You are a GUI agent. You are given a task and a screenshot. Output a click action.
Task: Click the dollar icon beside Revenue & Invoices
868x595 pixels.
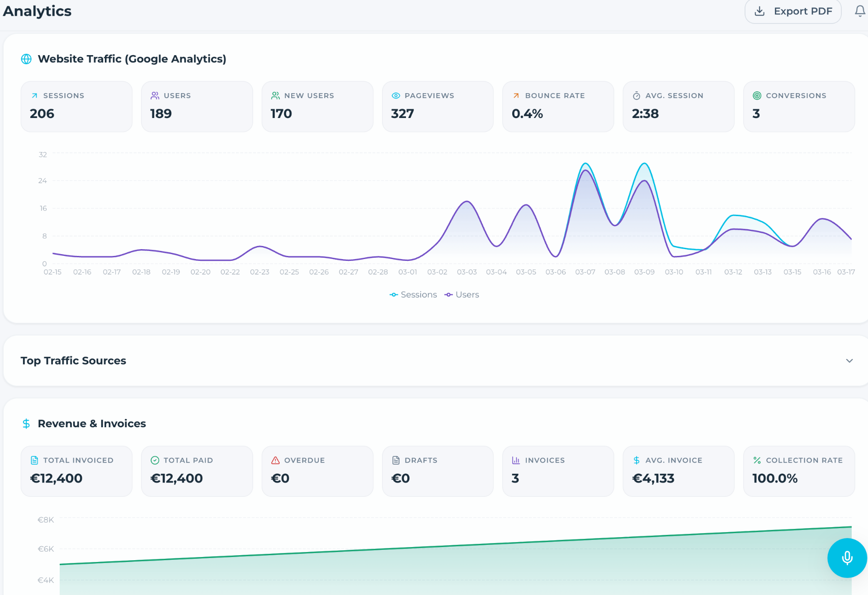point(26,424)
